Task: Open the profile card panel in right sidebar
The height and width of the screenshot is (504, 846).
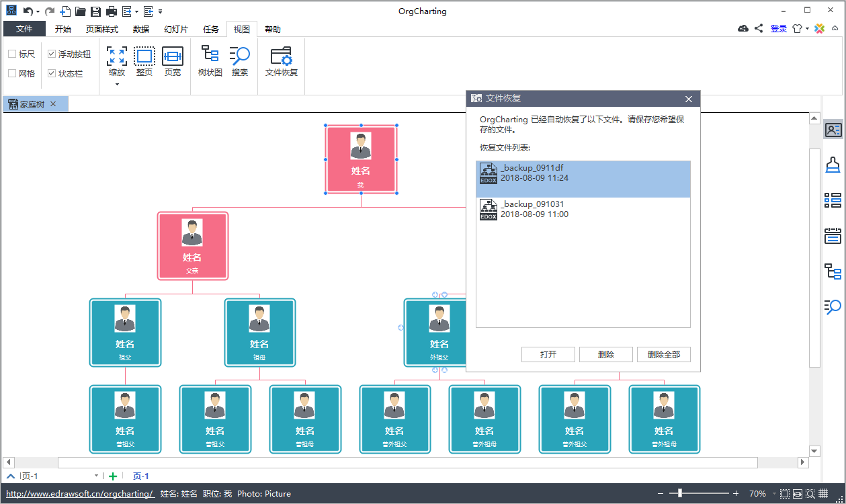Action: tap(833, 130)
